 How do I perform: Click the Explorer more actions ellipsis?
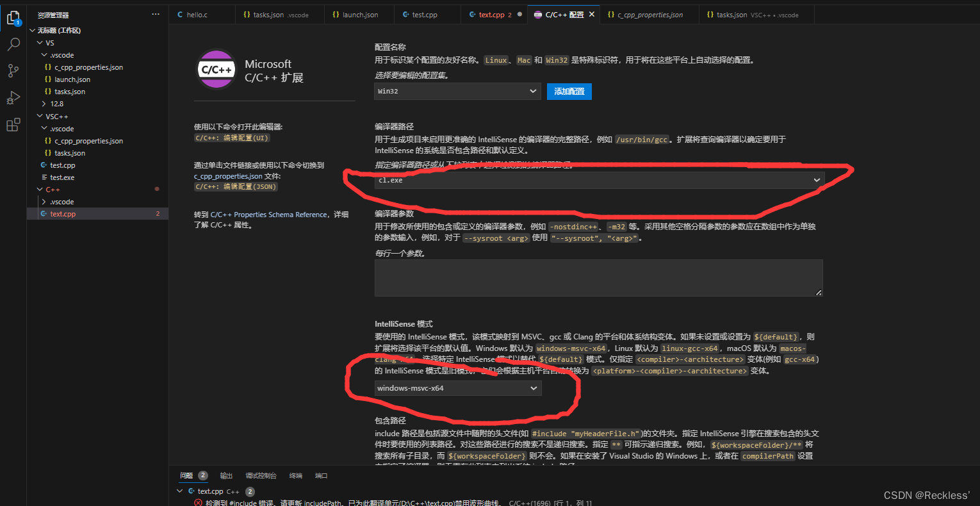tap(154, 14)
